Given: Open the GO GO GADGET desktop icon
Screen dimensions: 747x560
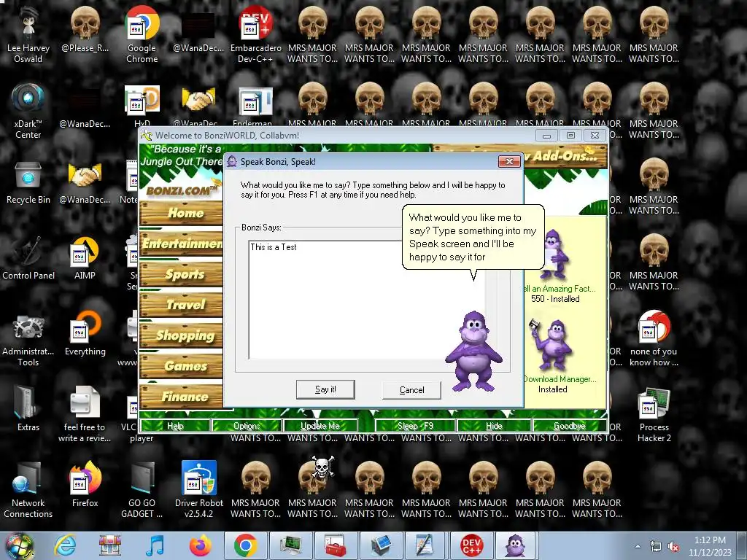Looking at the screenshot, I should coord(142,489).
